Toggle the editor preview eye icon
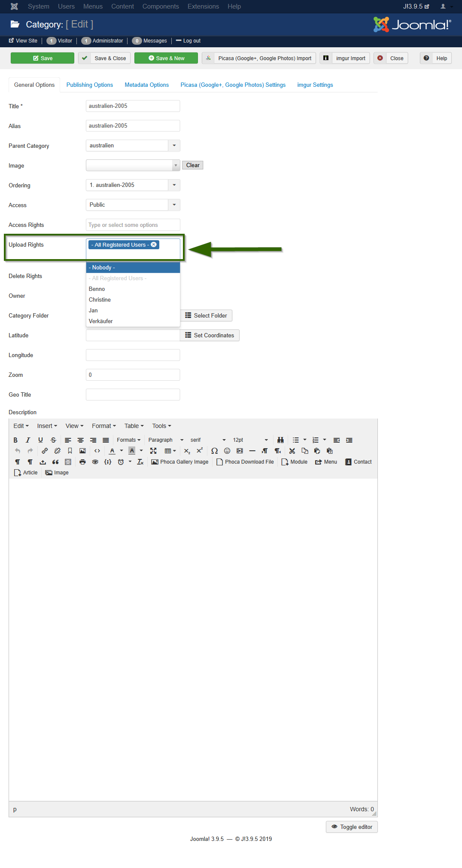This screenshot has height=868, width=462. click(x=95, y=462)
